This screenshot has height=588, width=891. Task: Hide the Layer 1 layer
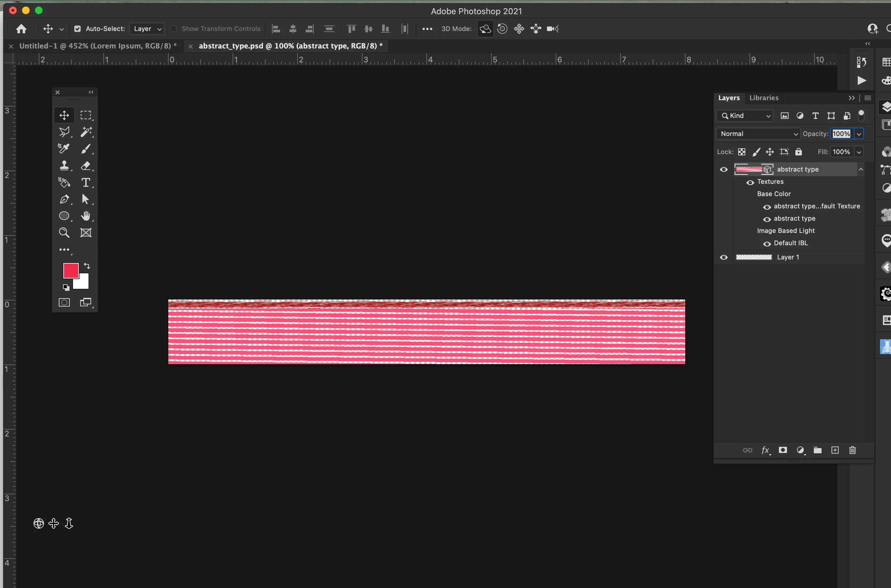coord(724,257)
